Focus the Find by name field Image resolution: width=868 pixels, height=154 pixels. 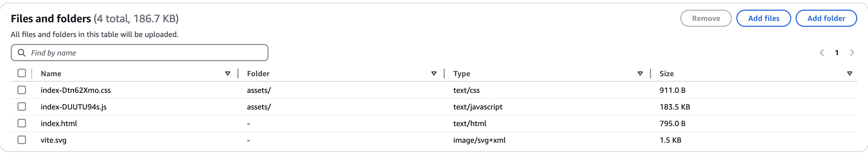pos(139,53)
